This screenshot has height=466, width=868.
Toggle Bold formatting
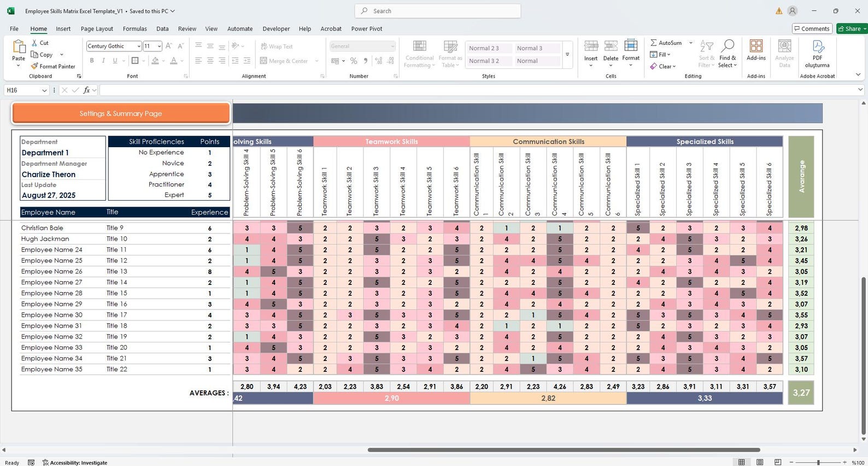point(92,61)
